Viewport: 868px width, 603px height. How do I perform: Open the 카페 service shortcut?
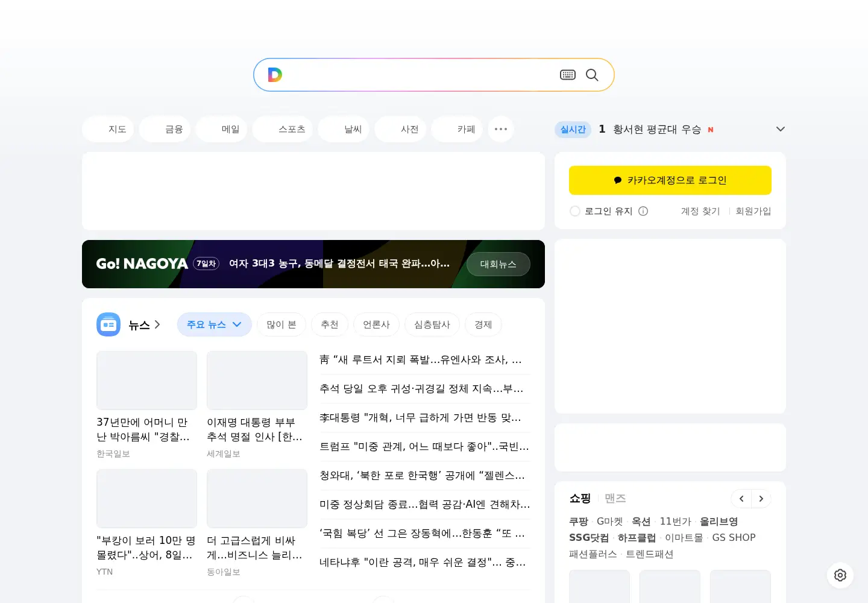[x=457, y=129]
